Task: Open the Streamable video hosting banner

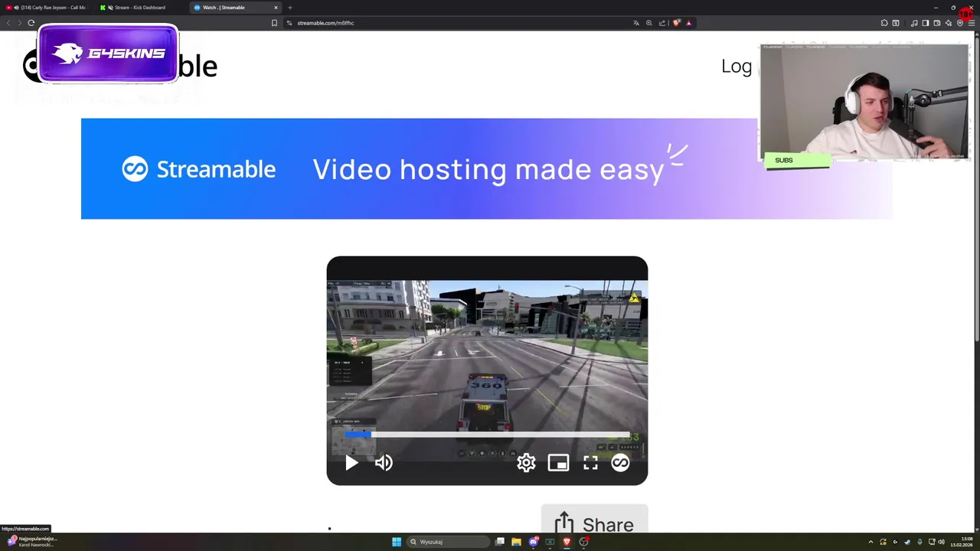Action: pos(487,168)
